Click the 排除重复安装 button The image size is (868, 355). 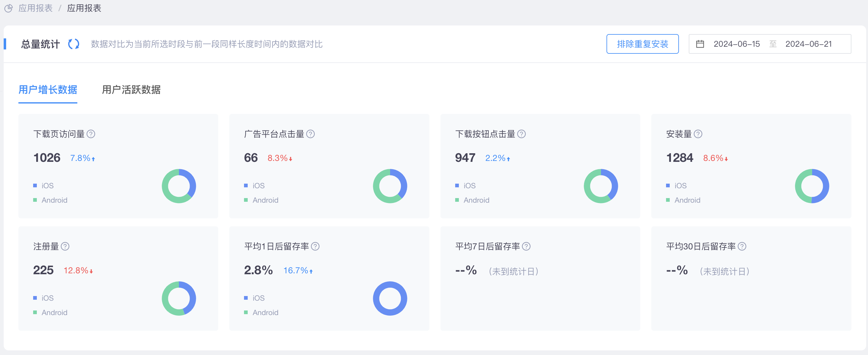coord(642,44)
